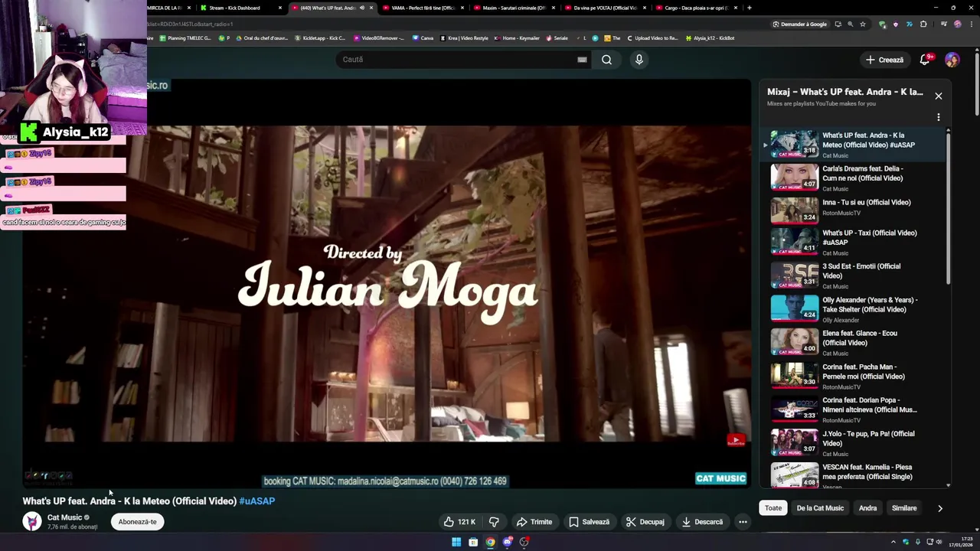The image size is (980, 551).
Task: Download the video via Descarcă
Action: (x=702, y=522)
